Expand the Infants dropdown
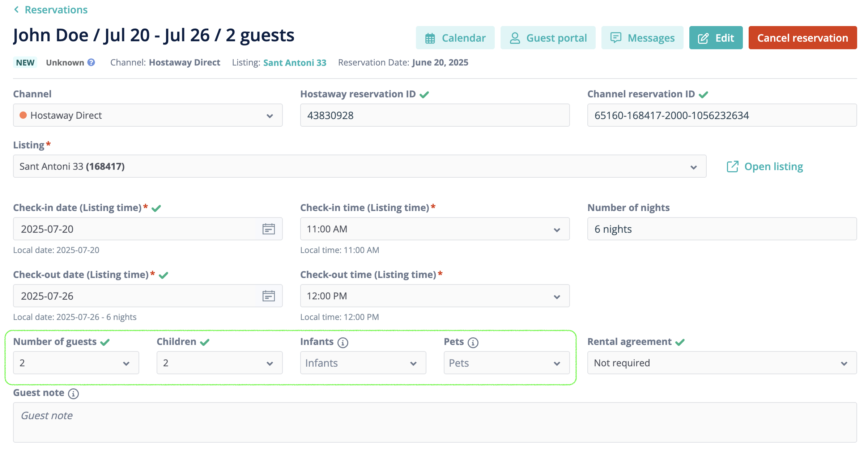Image resolution: width=868 pixels, height=451 pixels. (363, 363)
